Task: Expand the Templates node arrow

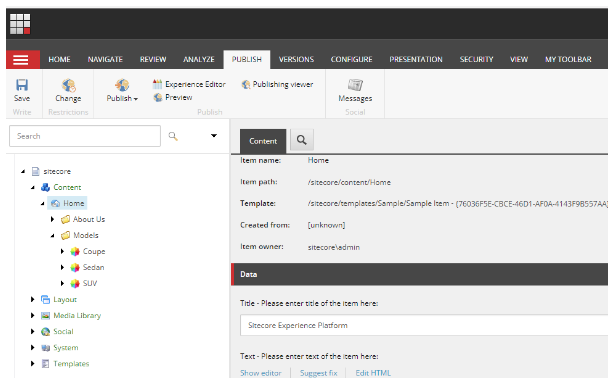Action: [x=33, y=364]
